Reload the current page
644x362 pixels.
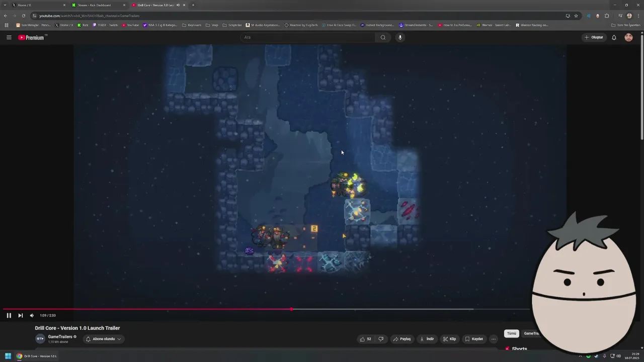click(23, 16)
